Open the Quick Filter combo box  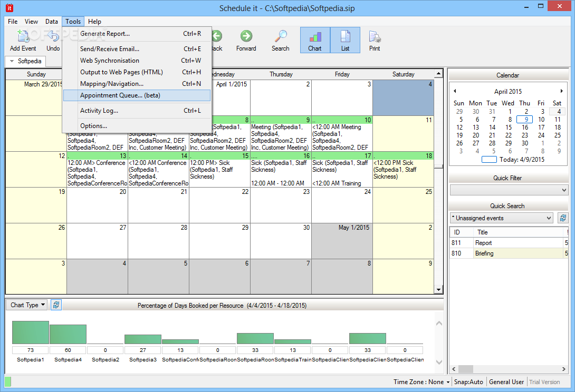pyautogui.click(x=509, y=190)
